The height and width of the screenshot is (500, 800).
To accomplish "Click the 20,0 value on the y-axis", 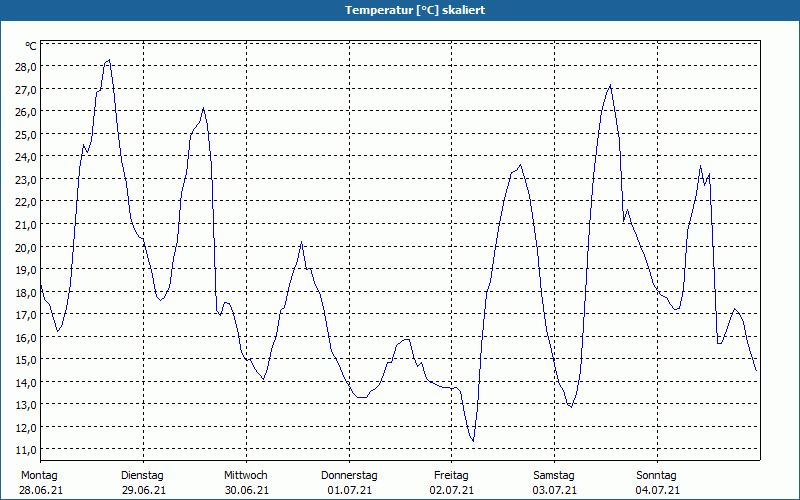I will [25, 247].
